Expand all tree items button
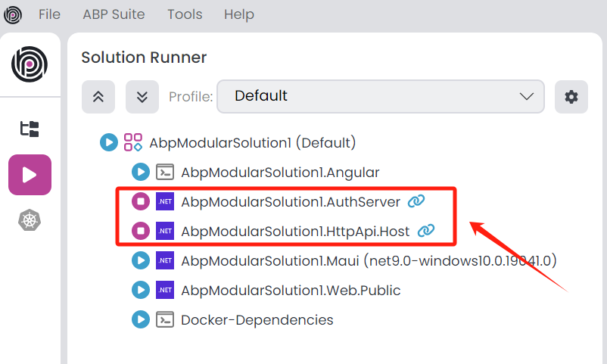 point(142,97)
